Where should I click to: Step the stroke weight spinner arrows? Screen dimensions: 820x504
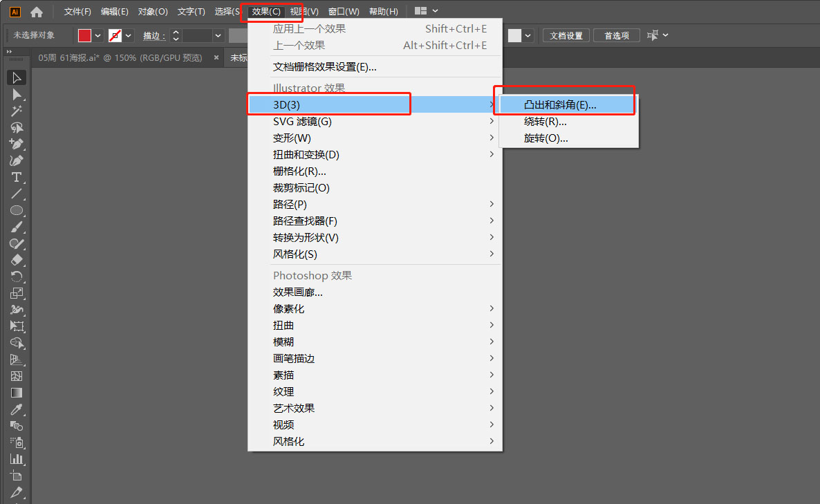176,35
